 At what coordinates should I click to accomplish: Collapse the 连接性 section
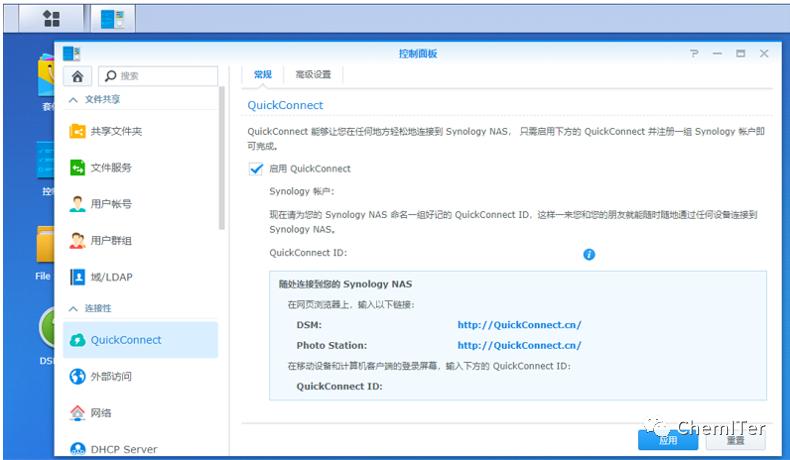(73, 308)
